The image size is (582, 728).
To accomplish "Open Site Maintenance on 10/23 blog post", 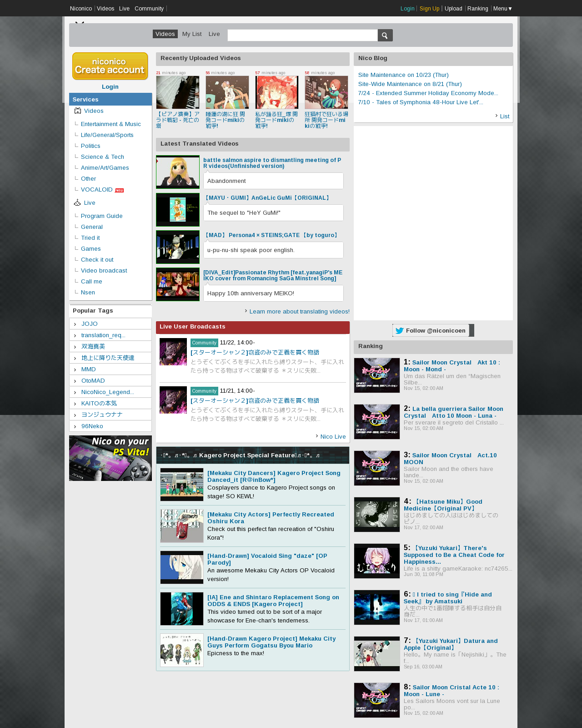I will click(x=403, y=75).
